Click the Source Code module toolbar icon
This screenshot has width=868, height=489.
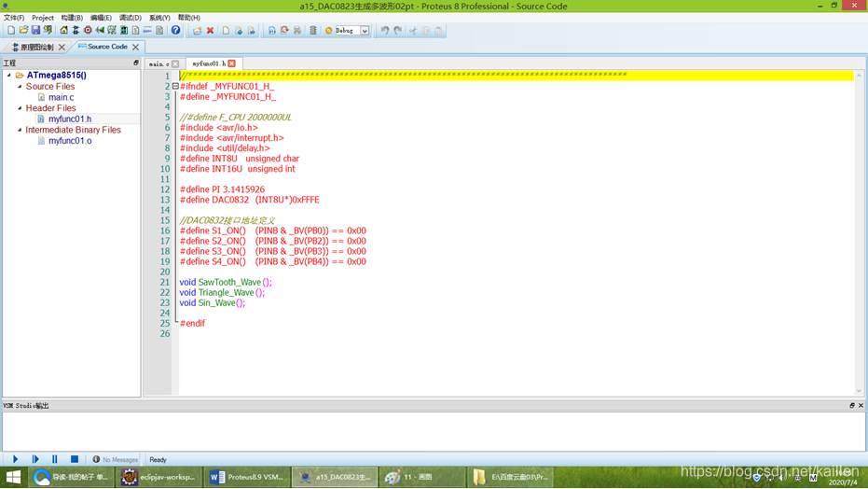pyautogui.click(x=148, y=31)
